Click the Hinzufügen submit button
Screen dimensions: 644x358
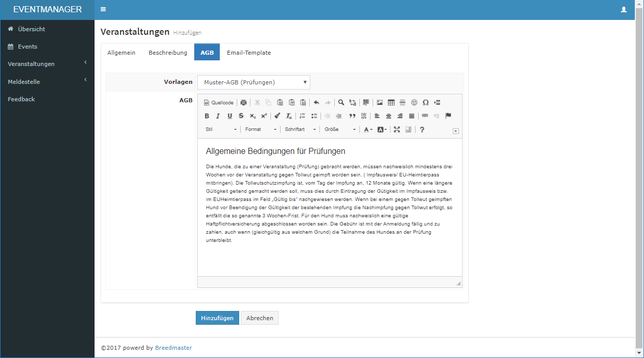(x=217, y=318)
